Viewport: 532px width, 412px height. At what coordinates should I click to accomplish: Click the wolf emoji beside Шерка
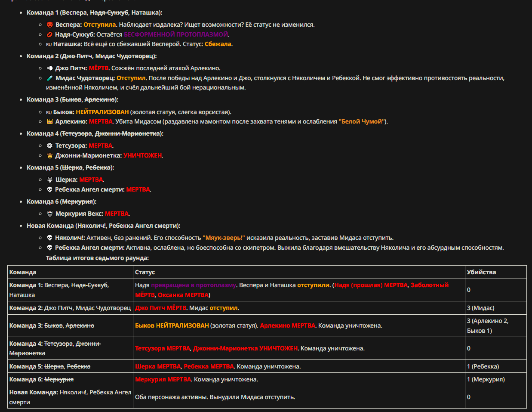point(49,180)
